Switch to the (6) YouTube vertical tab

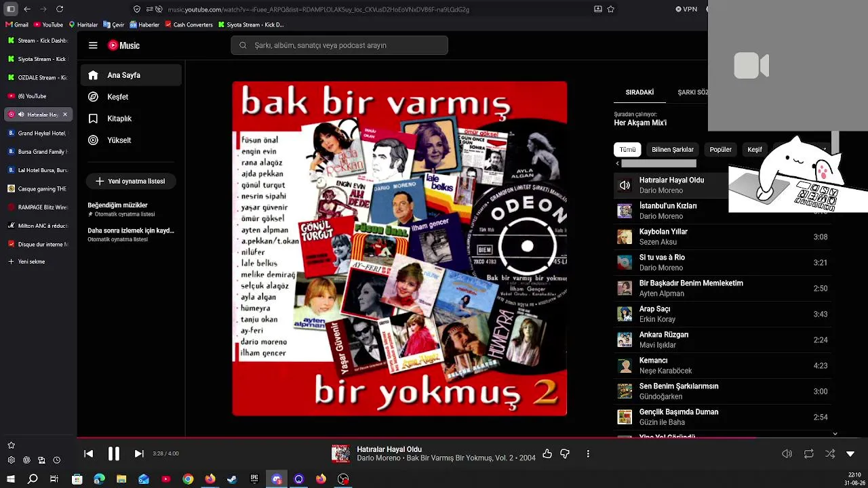pos(38,96)
